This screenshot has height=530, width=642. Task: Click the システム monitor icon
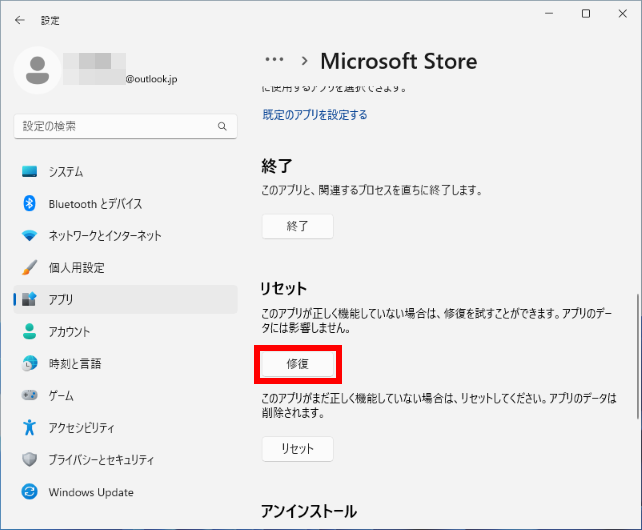(29, 171)
